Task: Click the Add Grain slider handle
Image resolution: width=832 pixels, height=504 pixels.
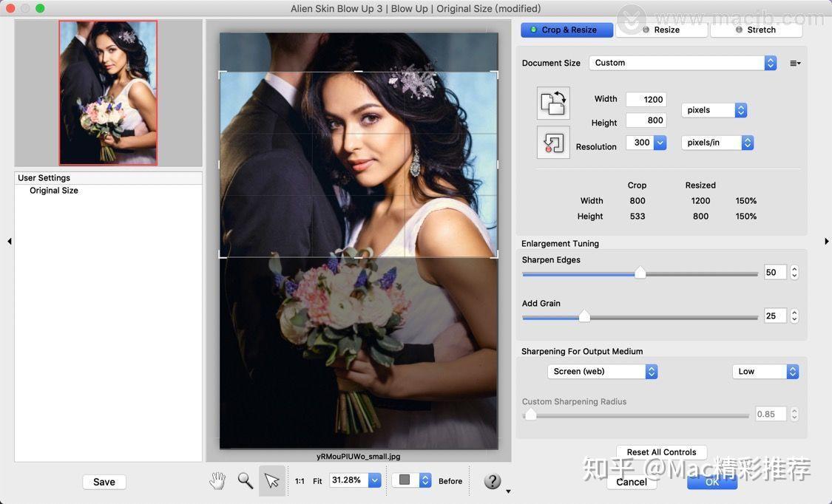Action: click(x=584, y=316)
